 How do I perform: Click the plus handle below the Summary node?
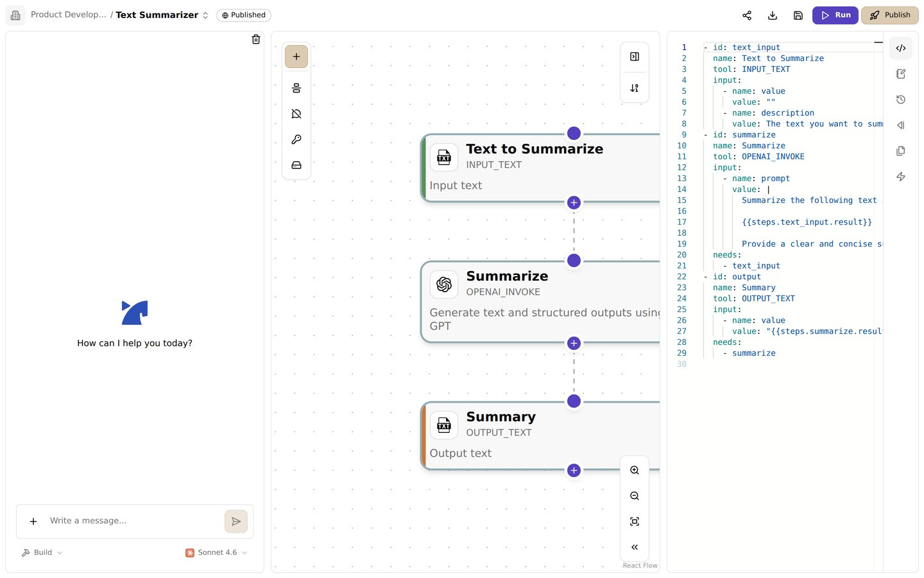click(x=574, y=470)
